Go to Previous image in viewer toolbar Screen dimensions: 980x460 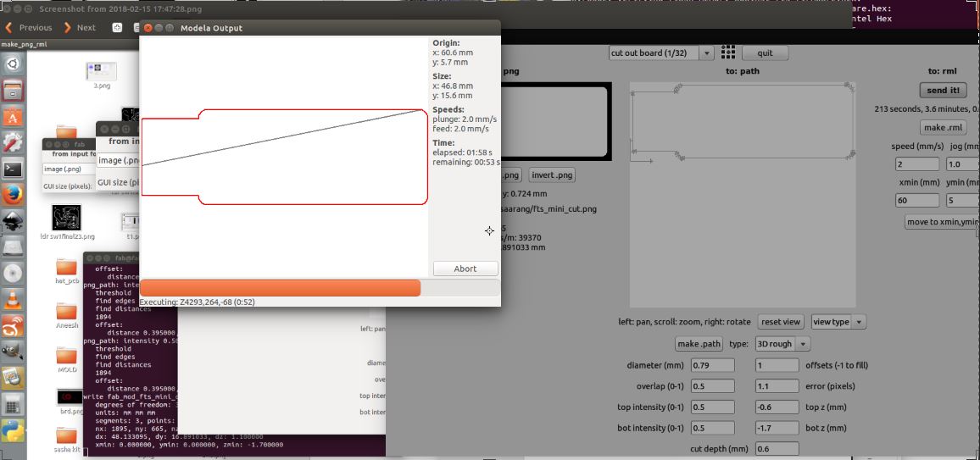[x=29, y=27]
